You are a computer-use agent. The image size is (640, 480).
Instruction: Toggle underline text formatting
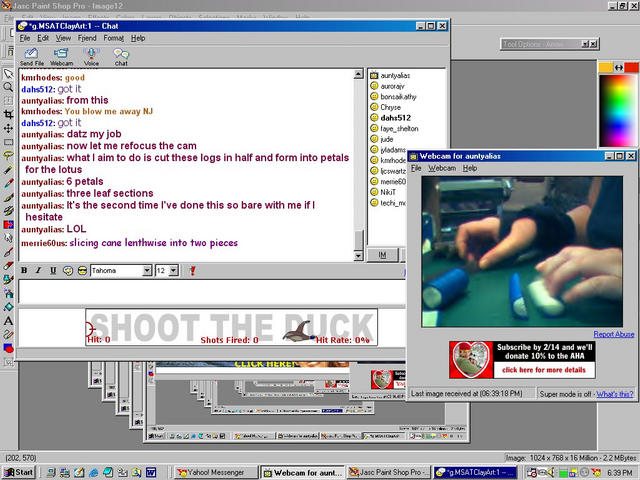pyautogui.click(x=53, y=270)
